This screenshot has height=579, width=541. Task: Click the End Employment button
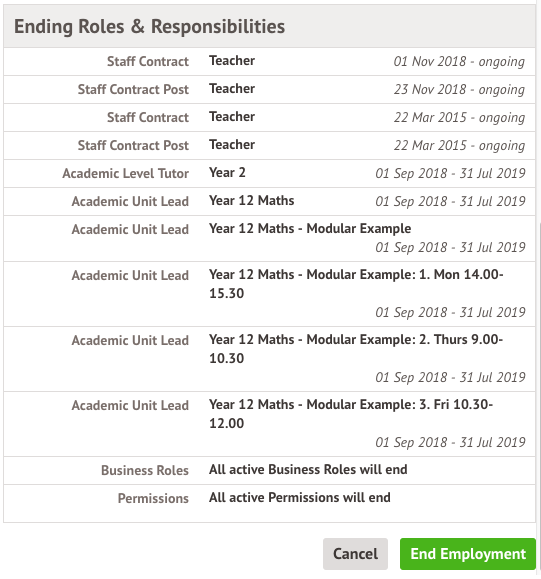468,554
